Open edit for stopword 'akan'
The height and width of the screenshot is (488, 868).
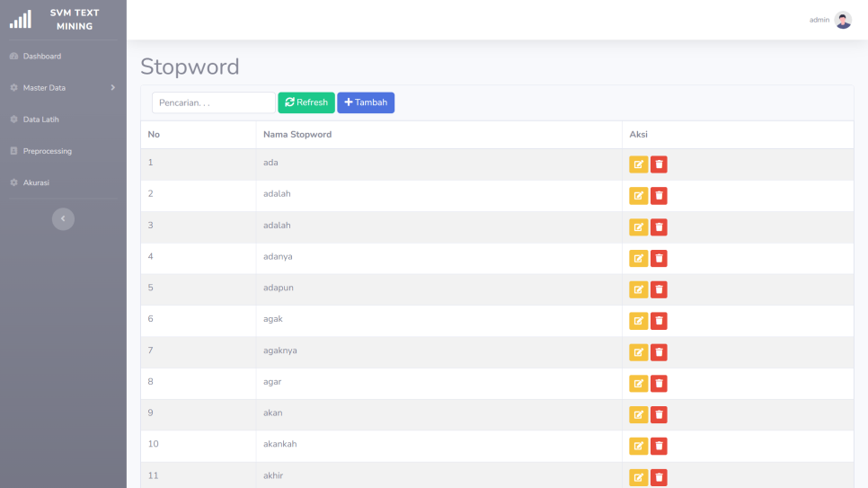(638, 415)
